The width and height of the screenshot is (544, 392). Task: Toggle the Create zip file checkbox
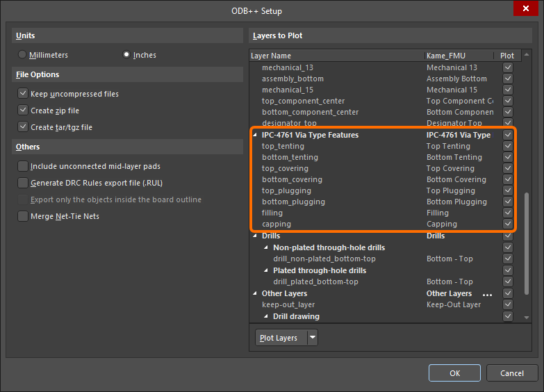[23, 111]
